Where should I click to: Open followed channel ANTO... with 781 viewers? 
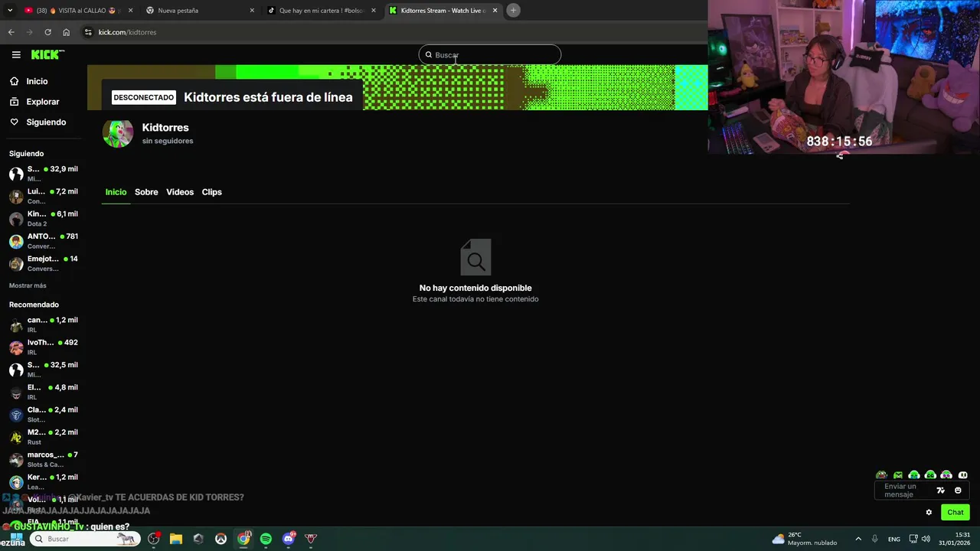pyautogui.click(x=44, y=241)
